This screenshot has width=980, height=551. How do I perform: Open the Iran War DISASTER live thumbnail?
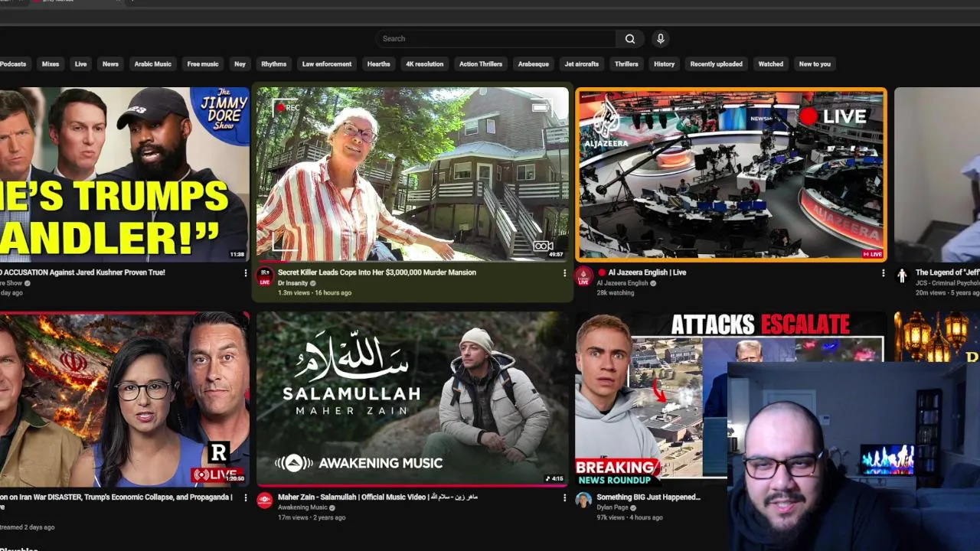pos(125,399)
